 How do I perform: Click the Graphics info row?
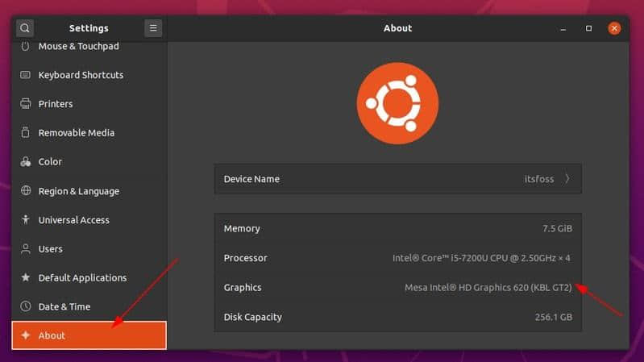397,288
